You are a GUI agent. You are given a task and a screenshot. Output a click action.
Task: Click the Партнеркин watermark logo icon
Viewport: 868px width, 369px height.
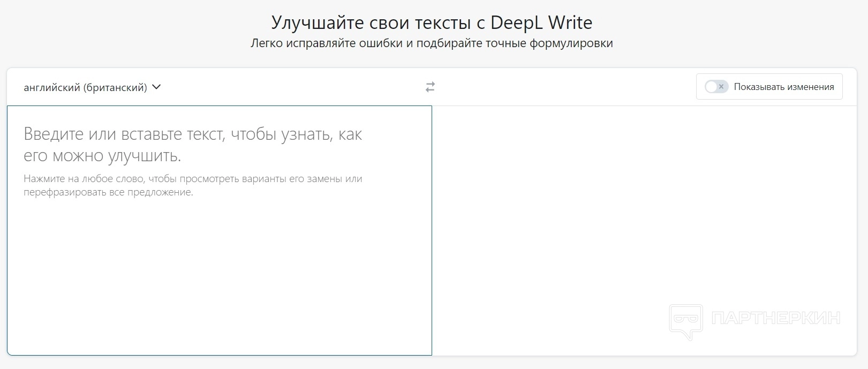point(685,320)
